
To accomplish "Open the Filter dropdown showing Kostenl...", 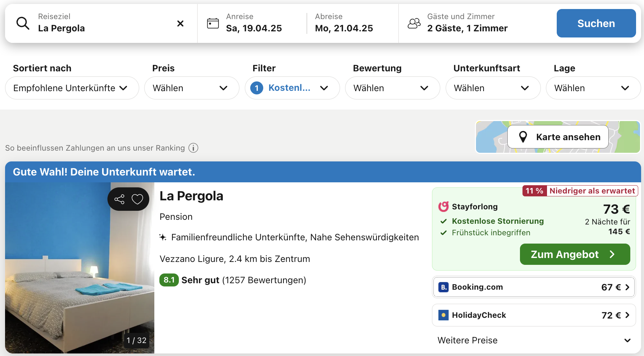I will pyautogui.click(x=292, y=88).
